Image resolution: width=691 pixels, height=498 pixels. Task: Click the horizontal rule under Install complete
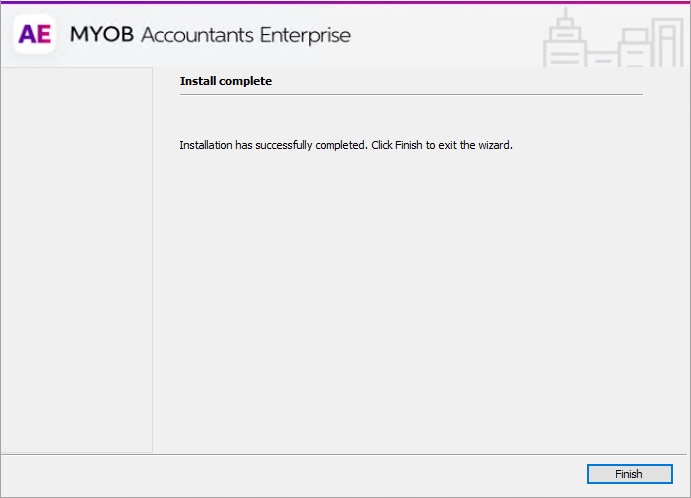pyautogui.click(x=410, y=94)
